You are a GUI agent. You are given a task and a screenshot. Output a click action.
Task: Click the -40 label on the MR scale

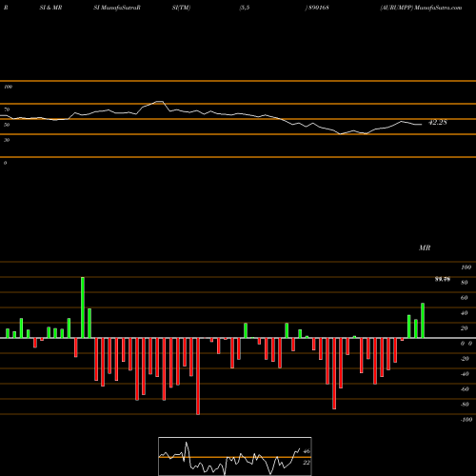(x=465, y=374)
